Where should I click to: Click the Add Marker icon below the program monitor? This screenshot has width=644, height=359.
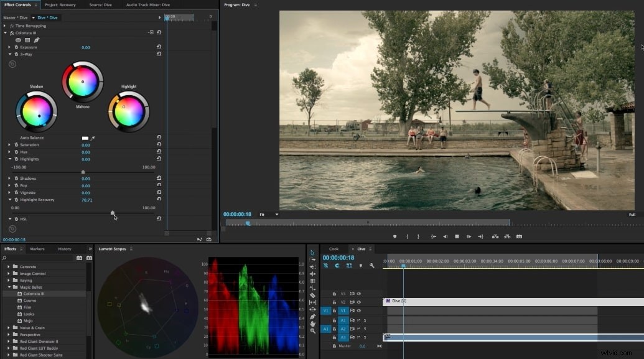coord(394,236)
